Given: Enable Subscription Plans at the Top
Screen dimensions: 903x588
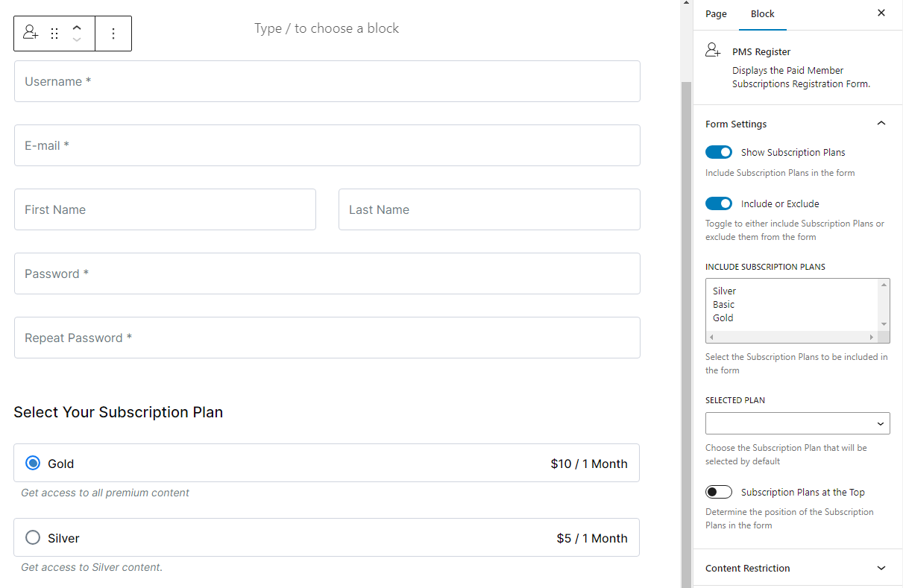Looking at the screenshot, I should coord(719,492).
